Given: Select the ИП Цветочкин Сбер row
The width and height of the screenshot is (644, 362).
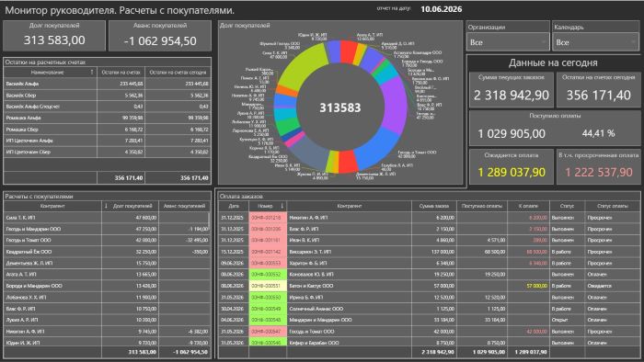Looking at the screenshot, I should (108, 152).
